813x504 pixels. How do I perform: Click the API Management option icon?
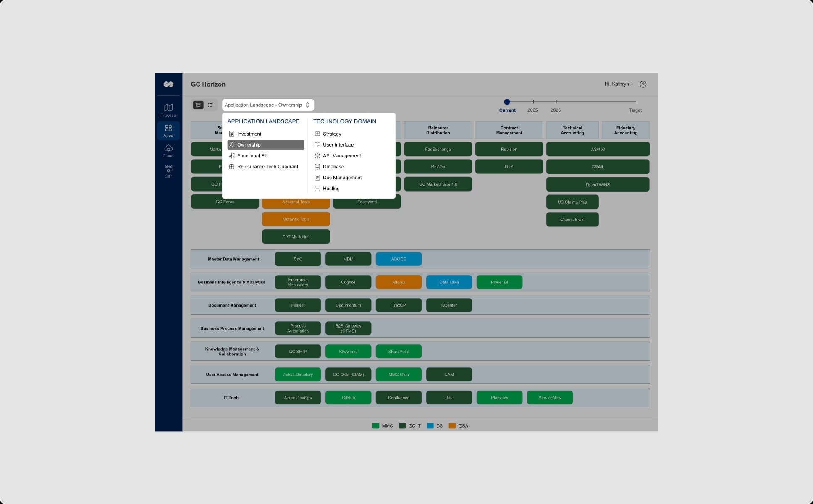tap(317, 156)
